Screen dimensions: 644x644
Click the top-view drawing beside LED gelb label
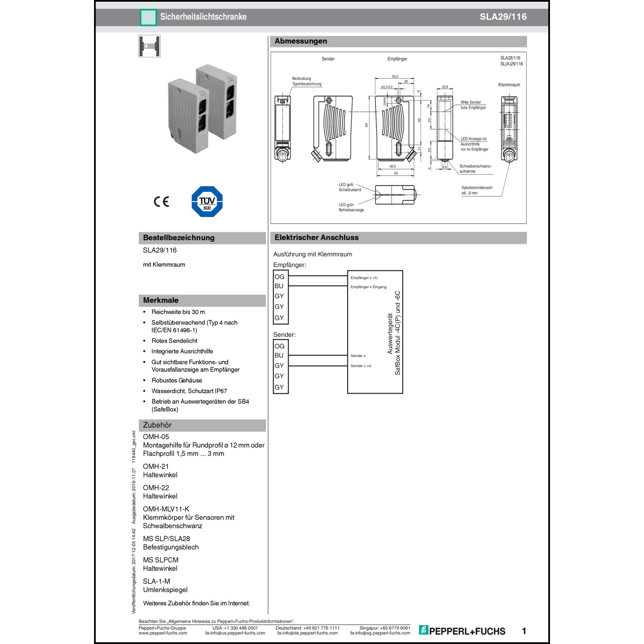pyautogui.click(x=395, y=194)
